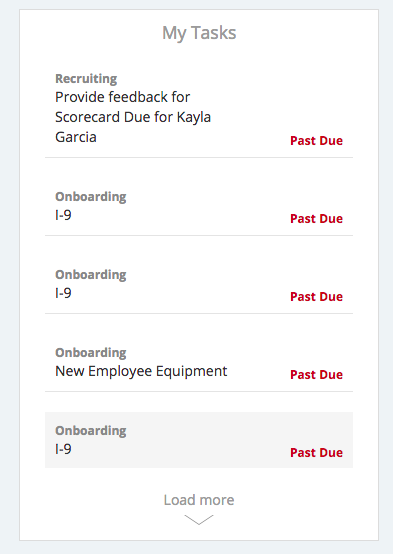
Task: Click Past Due for I-9 above New Employee Equipment
Action: click(316, 296)
